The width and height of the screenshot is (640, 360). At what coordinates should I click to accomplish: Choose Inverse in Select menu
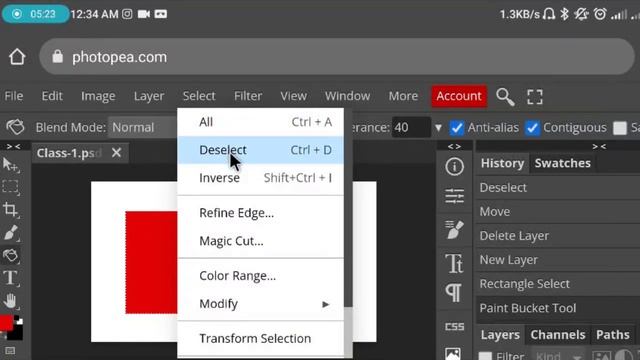tap(260, 178)
